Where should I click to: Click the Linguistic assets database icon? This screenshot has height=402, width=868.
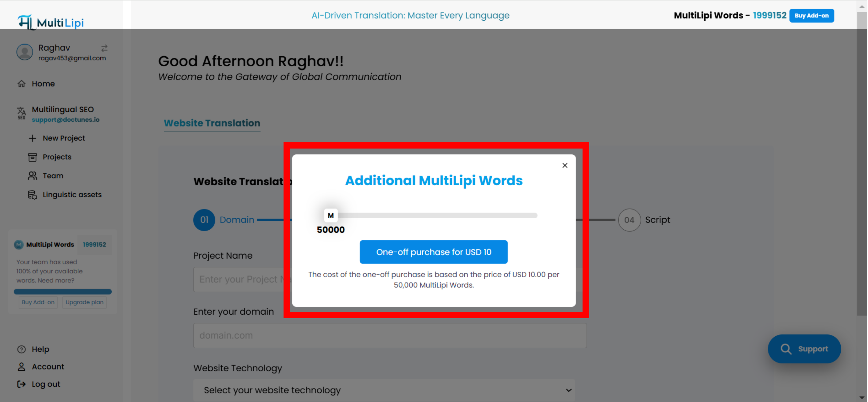click(32, 195)
